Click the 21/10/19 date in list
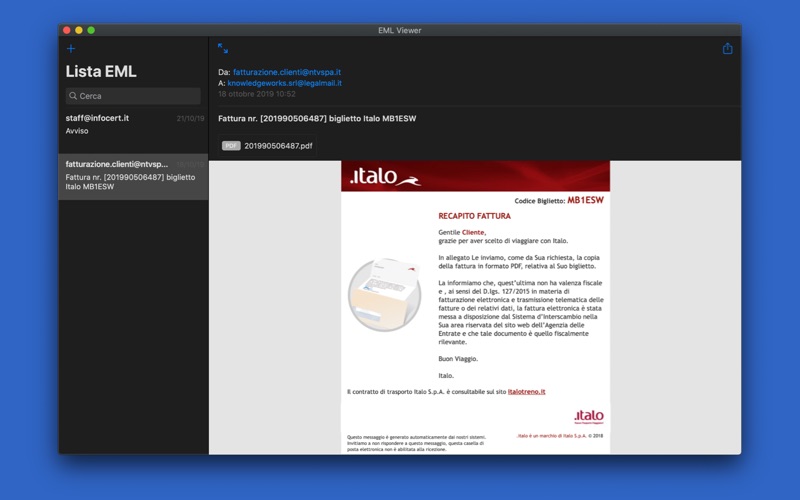This screenshot has height=500, width=800. coord(190,118)
